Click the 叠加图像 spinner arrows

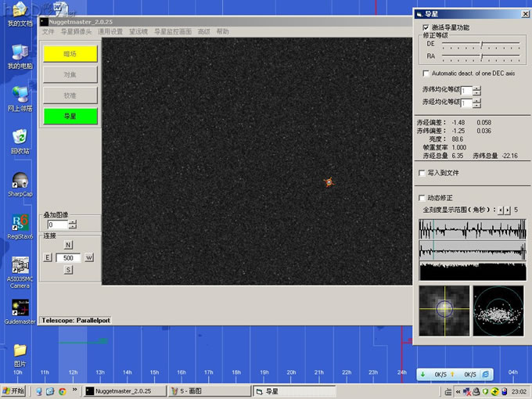[x=73, y=225]
